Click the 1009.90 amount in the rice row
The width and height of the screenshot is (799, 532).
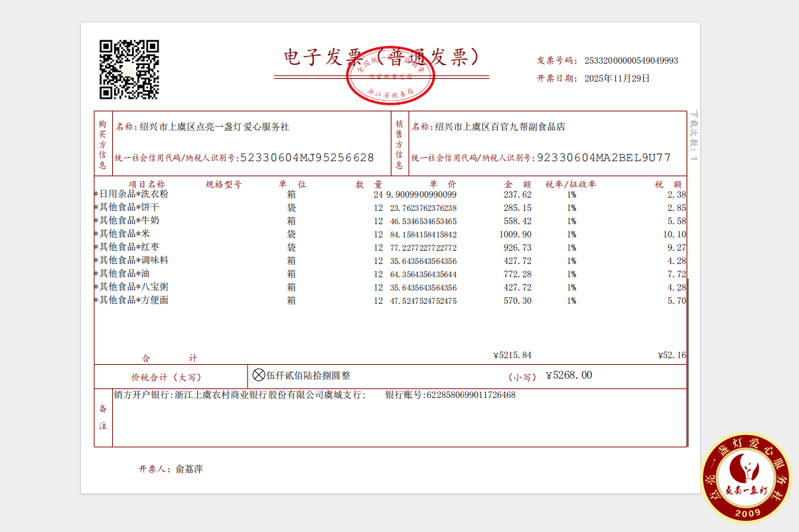pos(516,234)
